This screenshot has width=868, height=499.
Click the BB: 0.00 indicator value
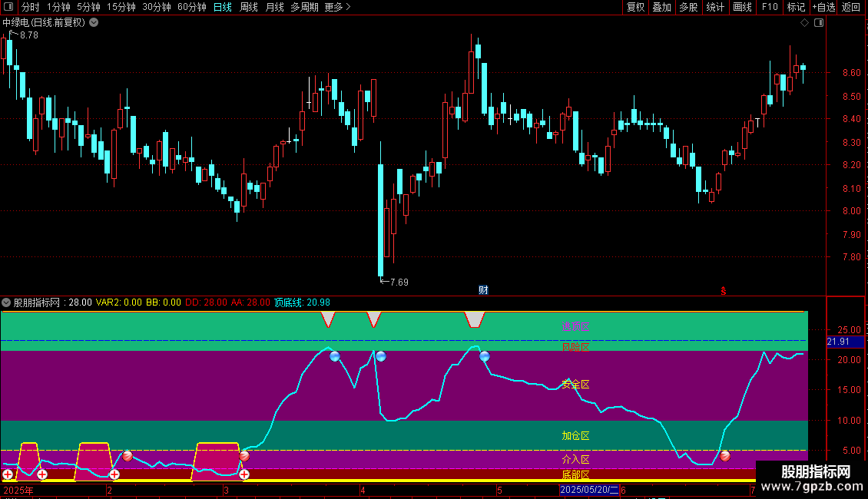(164, 302)
